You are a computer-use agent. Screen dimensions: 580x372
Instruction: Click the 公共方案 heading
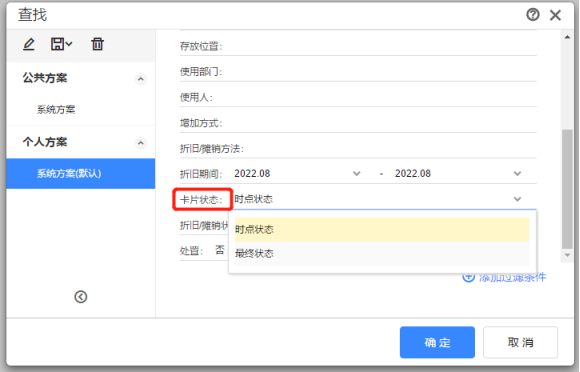[45, 78]
